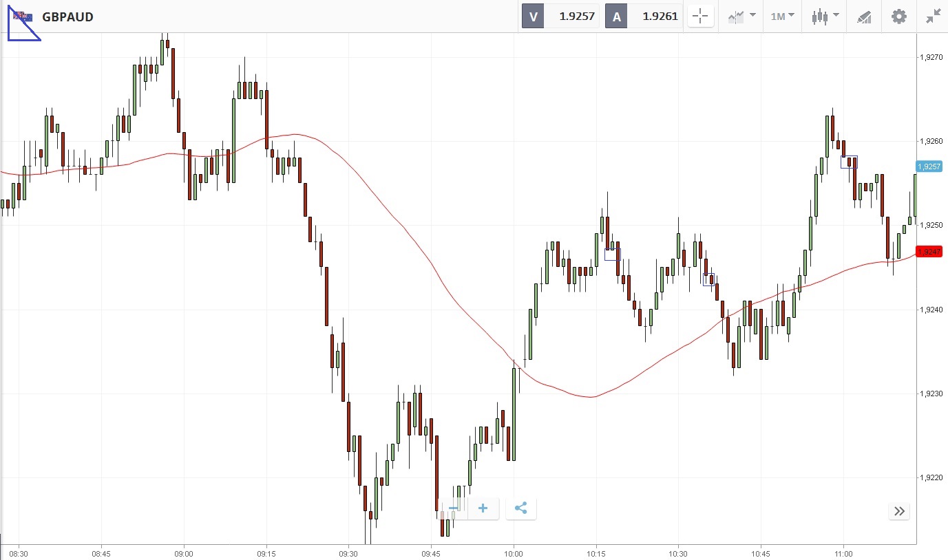
Task: Toggle the crosshair cursor tool
Action: point(700,17)
